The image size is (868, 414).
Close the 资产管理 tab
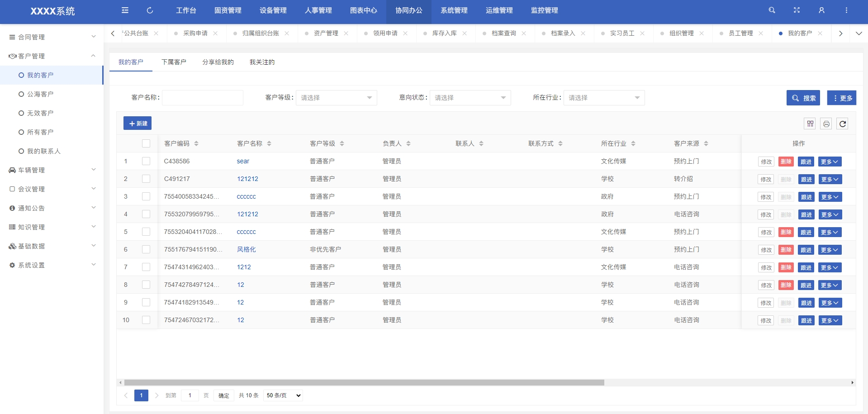click(346, 33)
